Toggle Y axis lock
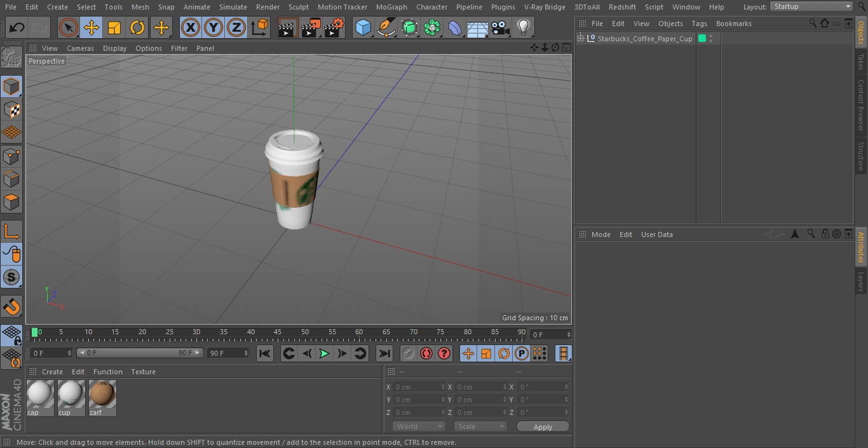 click(x=213, y=27)
